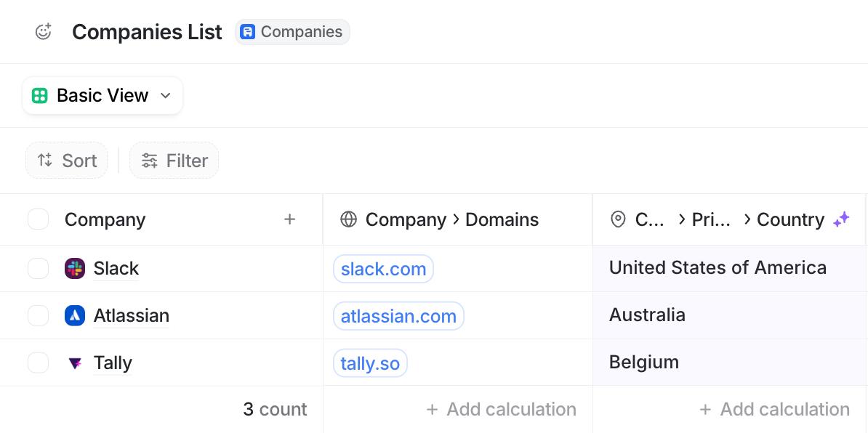Open the Companies object tag
The width and height of the screenshot is (868, 433).
pyautogui.click(x=292, y=31)
